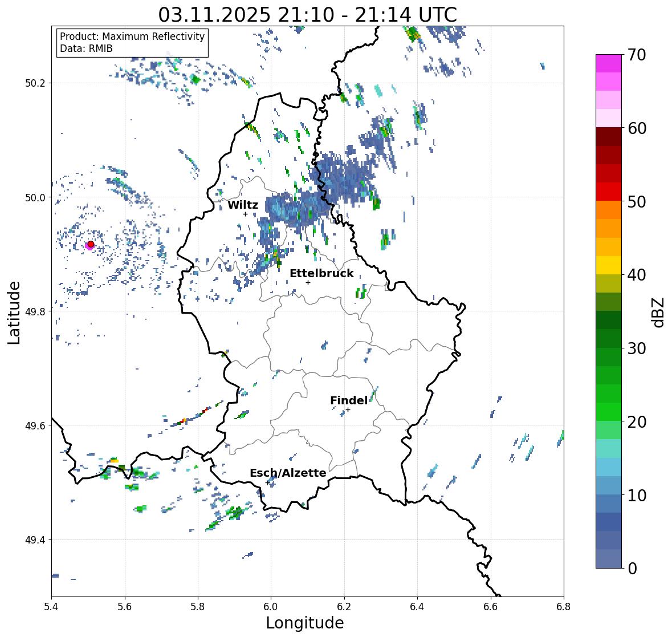Click the 40 tick on the colorbar
The height and width of the screenshot is (637, 672).
(637, 275)
